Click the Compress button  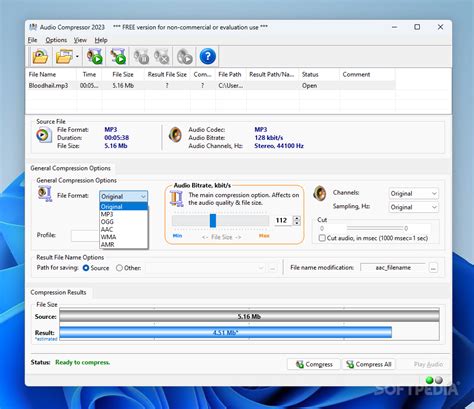[x=314, y=364]
